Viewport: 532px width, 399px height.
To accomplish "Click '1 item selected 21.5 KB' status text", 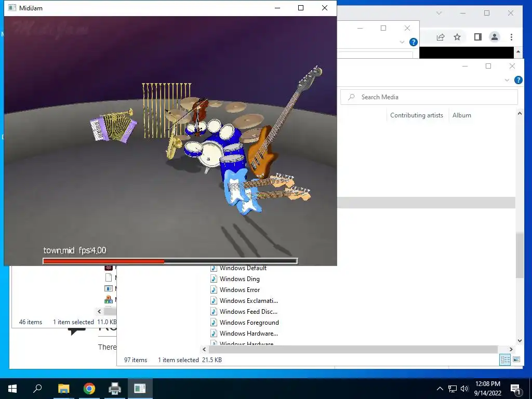I will click(x=190, y=360).
